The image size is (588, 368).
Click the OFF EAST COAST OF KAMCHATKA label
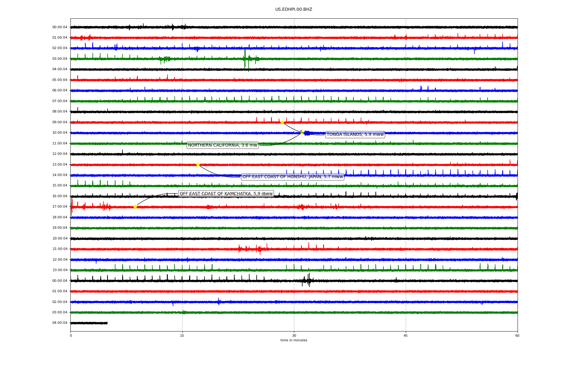click(x=226, y=194)
